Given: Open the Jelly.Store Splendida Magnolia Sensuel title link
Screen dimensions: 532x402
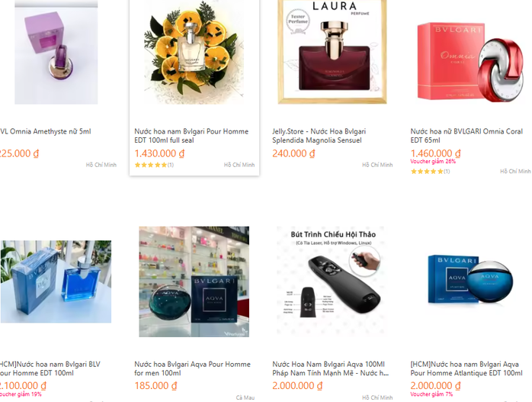Looking at the screenshot, I should click(319, 136).
